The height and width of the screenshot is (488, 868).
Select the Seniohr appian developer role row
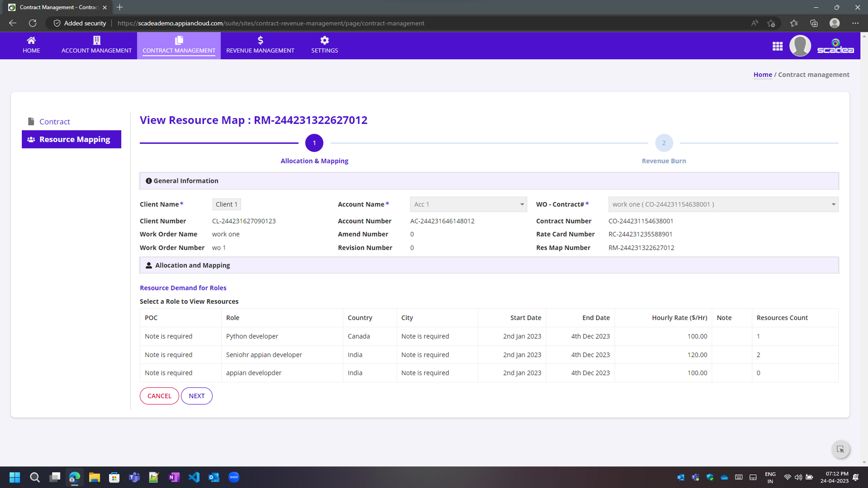pyautogui.click(x=489, y=354)
